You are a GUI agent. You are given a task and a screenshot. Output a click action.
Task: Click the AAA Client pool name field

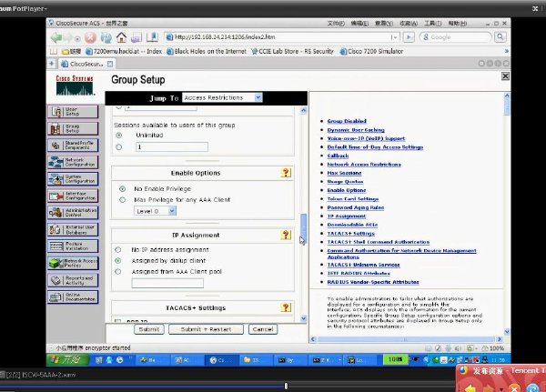pyautogui.click(x=167, y=283)
